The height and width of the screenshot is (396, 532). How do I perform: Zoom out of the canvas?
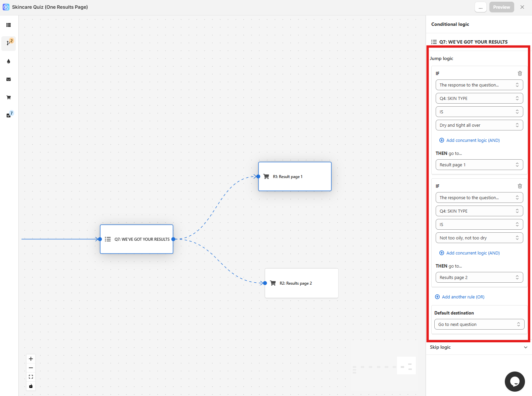31,368
